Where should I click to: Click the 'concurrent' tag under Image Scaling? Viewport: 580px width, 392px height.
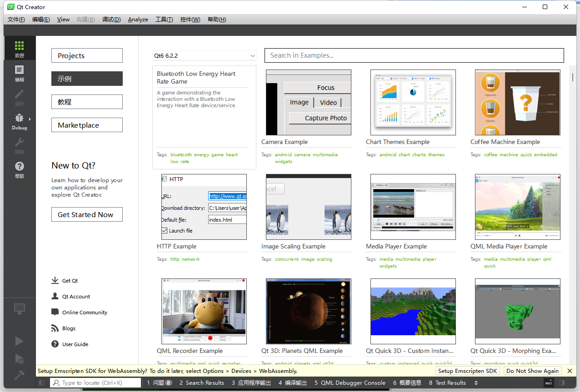(x=287, y=259)
